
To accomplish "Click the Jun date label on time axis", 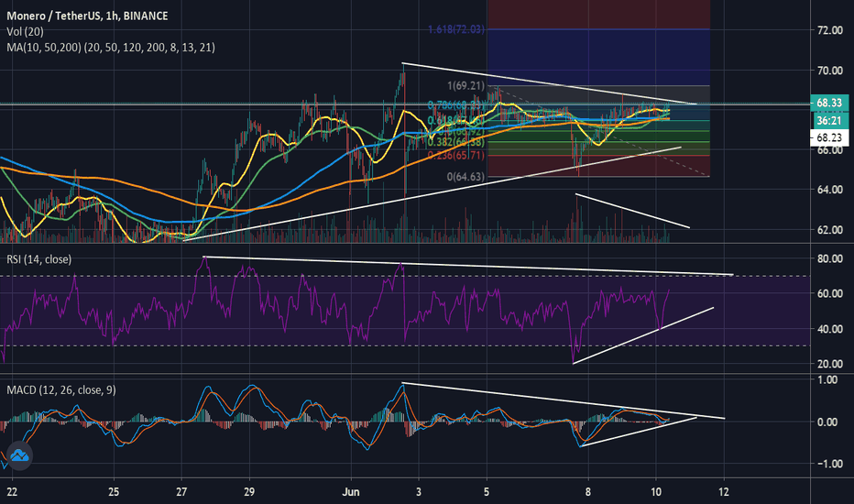I will (x=351, y=491).
